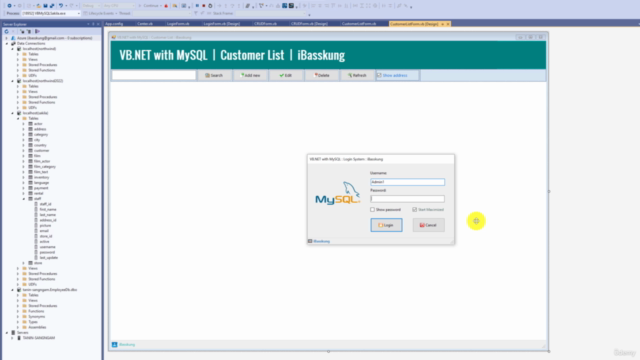
Task: Click the Search button
Action: (214, 75)
